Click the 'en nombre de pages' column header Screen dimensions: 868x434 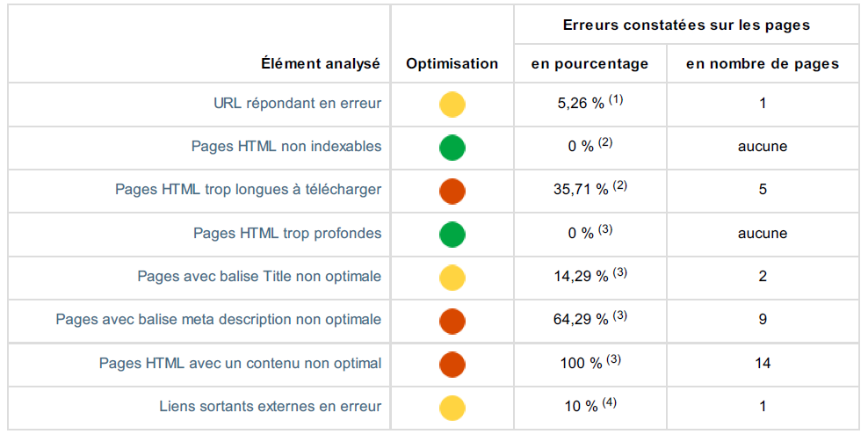point(763,63)
